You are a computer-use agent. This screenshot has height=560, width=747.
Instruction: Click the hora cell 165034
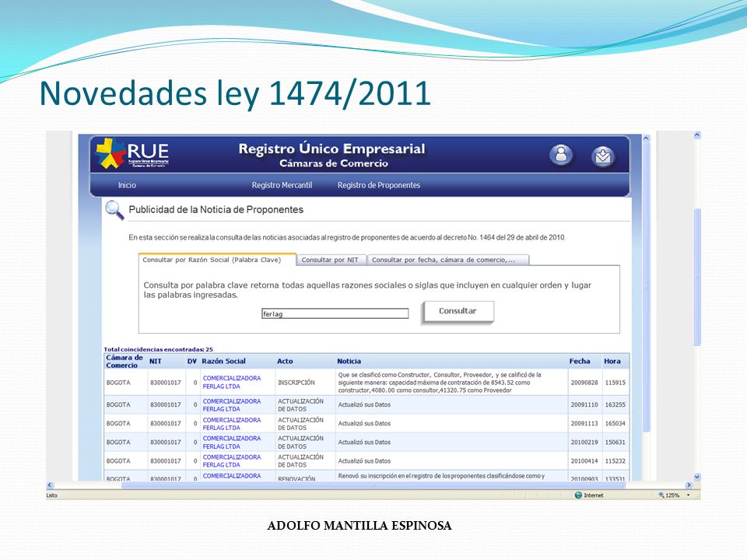(615, 423)
